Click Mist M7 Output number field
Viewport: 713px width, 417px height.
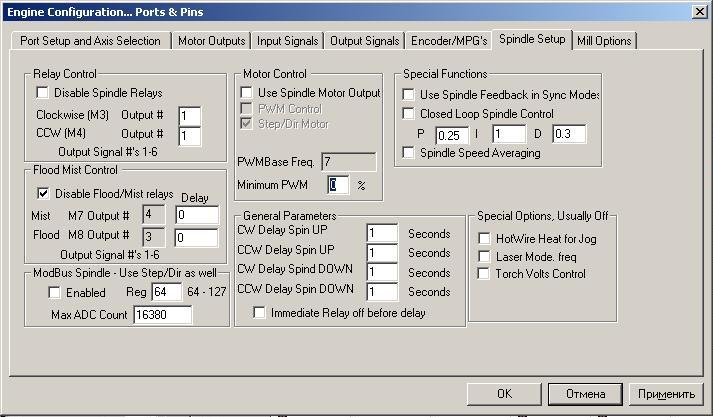(154, 214)
